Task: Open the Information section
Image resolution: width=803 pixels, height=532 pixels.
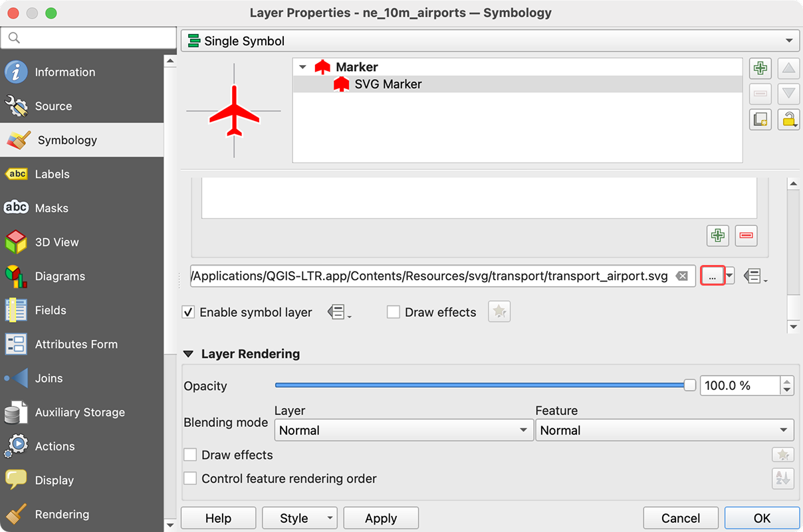Action: [82, 72]
